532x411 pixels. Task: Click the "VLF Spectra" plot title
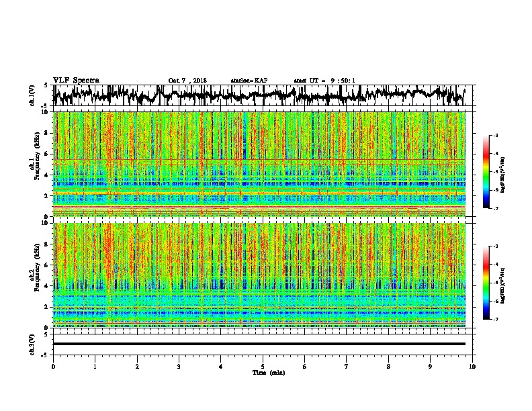[x=76, y=81]
